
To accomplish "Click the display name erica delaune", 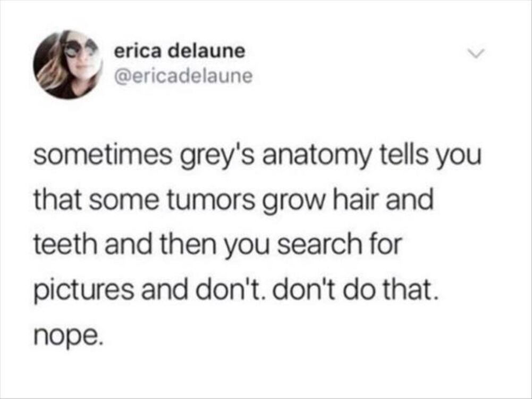I will pos(180,52).
